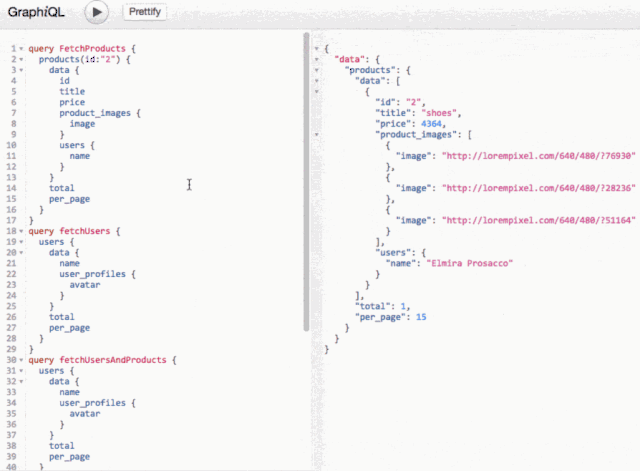The width and height of the screenshot is (640, 471).
Task: Fold the users block arrow on line 31
Action: (21, 371)
